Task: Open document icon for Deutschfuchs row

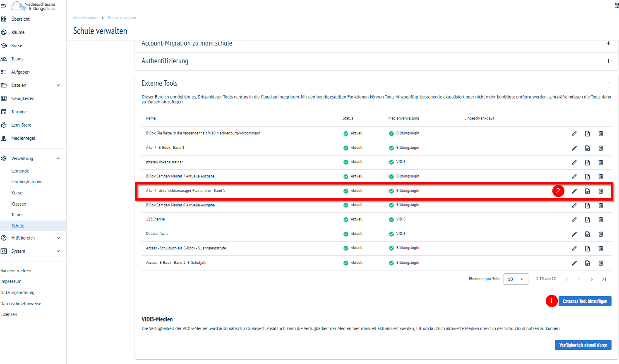Action: pyautogui.click(x=587, y=234)
